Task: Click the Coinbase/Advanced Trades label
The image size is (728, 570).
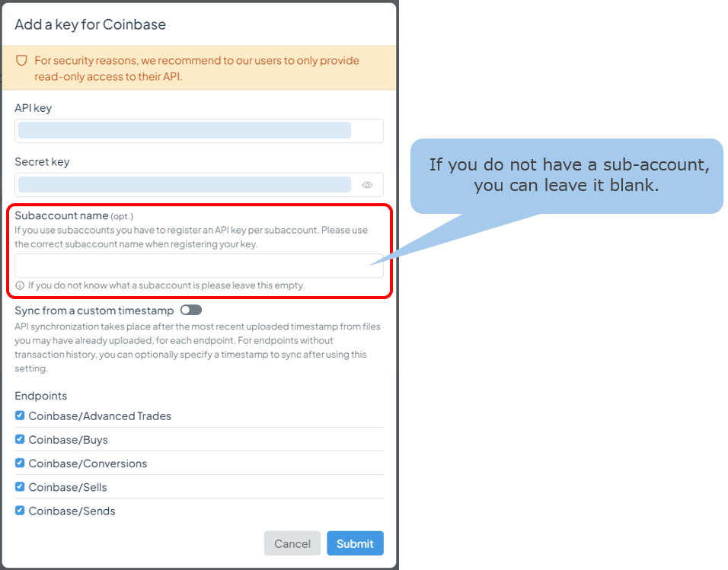Action: [100, 416]
